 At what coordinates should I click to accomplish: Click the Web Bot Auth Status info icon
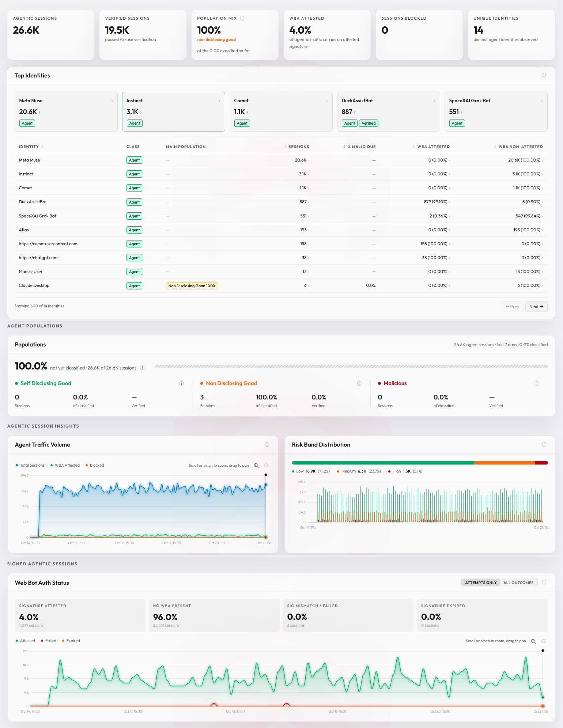[544, 582]
